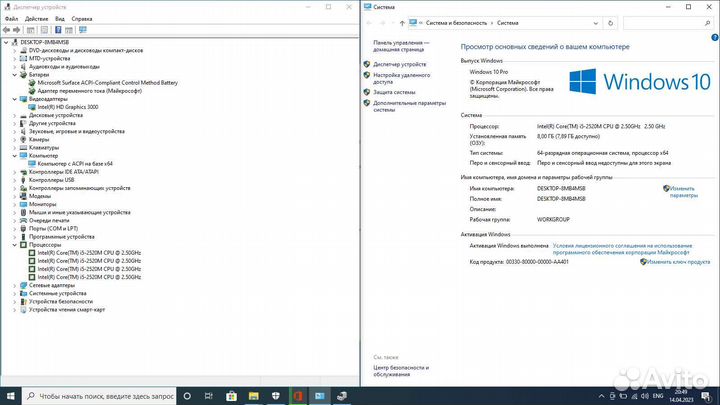
Task: Open Cortana circle icon on taskbar
Action: tap(187, 396)
